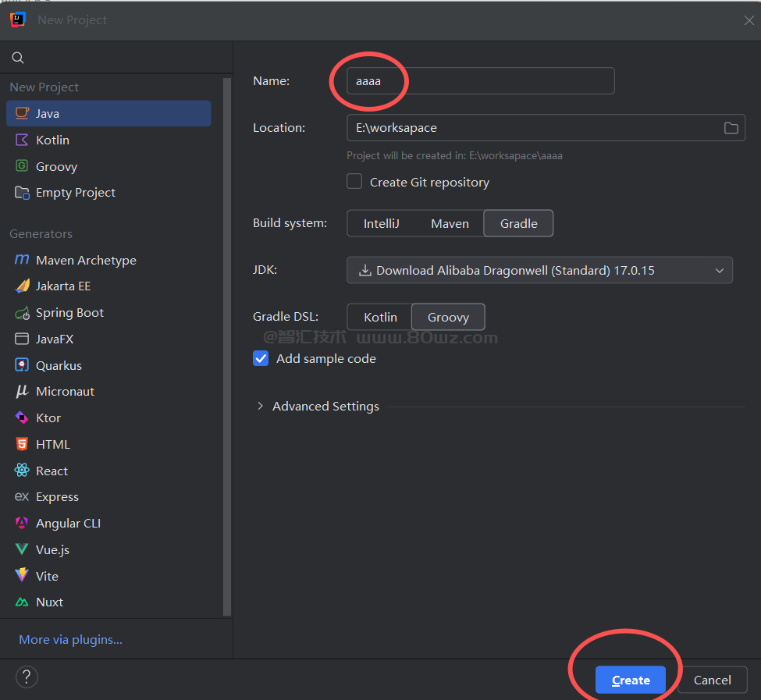Screen dimensions: 761x700
Task: Select Jakarta EE generator
Action: 108,286
